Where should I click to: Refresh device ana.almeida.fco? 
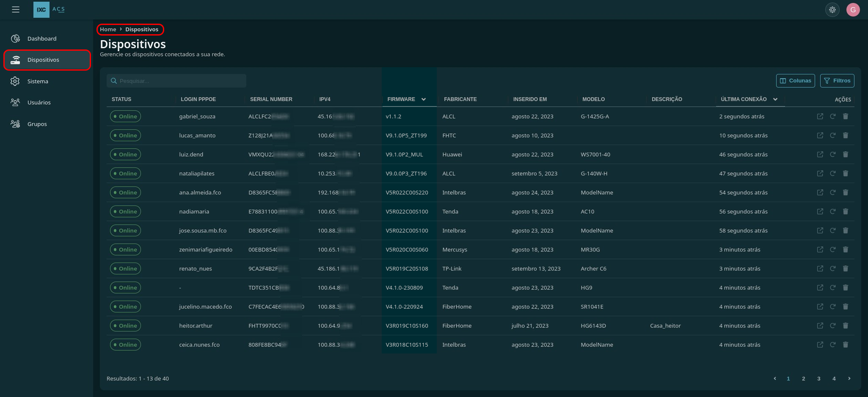833,192
